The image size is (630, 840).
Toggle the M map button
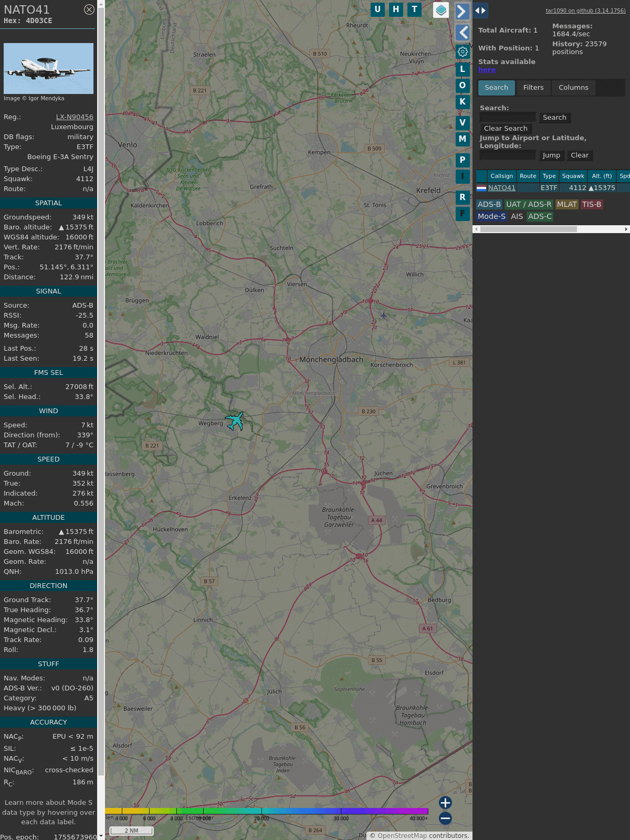[463, 139]
